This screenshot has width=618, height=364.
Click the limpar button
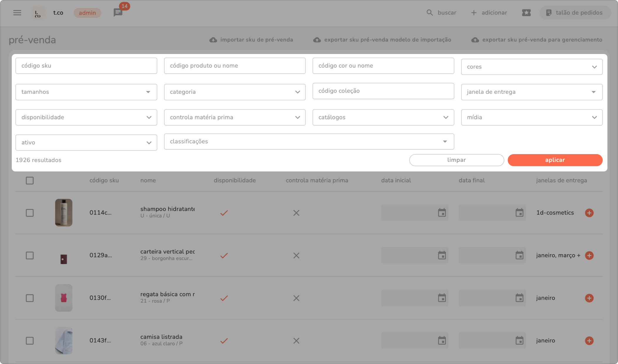pos(456,160)
